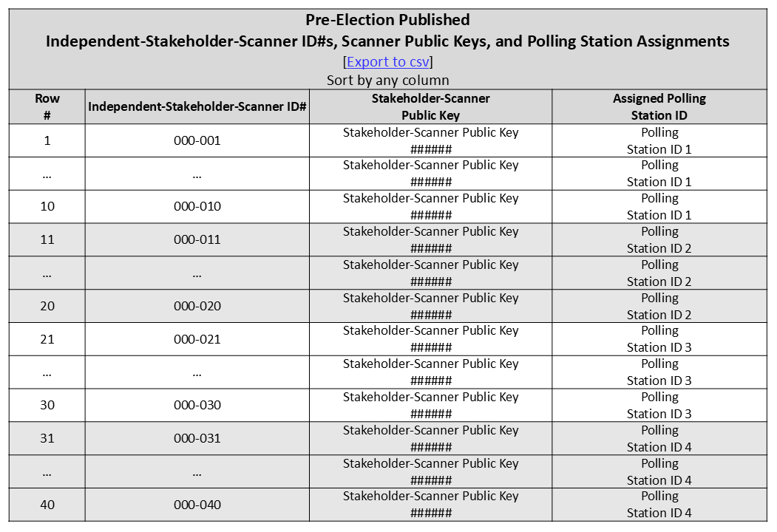This screenshot has height=532, width=777.
Task: Click Polling Station ID 2 in row 20
Action: (659, 306)
